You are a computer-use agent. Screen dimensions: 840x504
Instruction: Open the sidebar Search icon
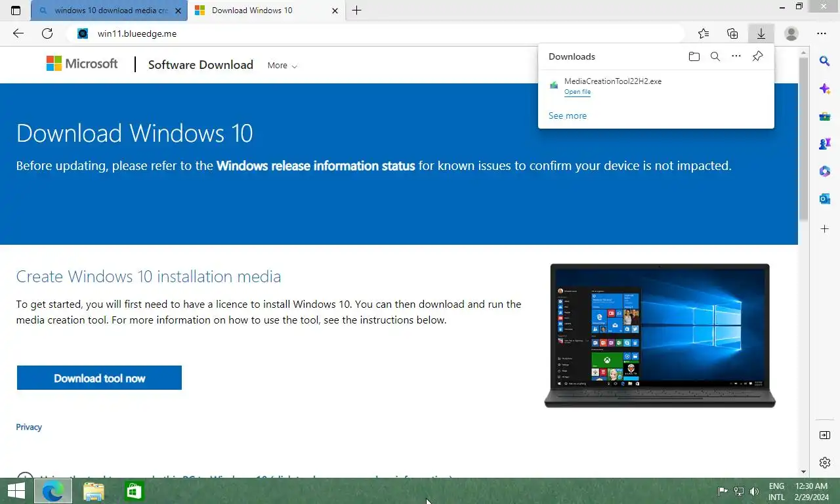click(825, 61)
